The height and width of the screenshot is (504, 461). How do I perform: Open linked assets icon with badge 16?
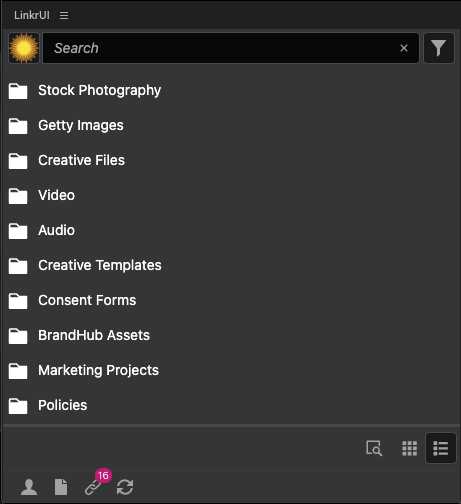pos(93,487)
